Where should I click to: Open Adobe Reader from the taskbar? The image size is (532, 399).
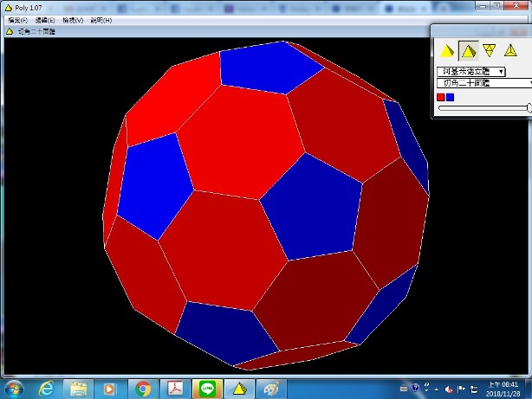[175, 389]
